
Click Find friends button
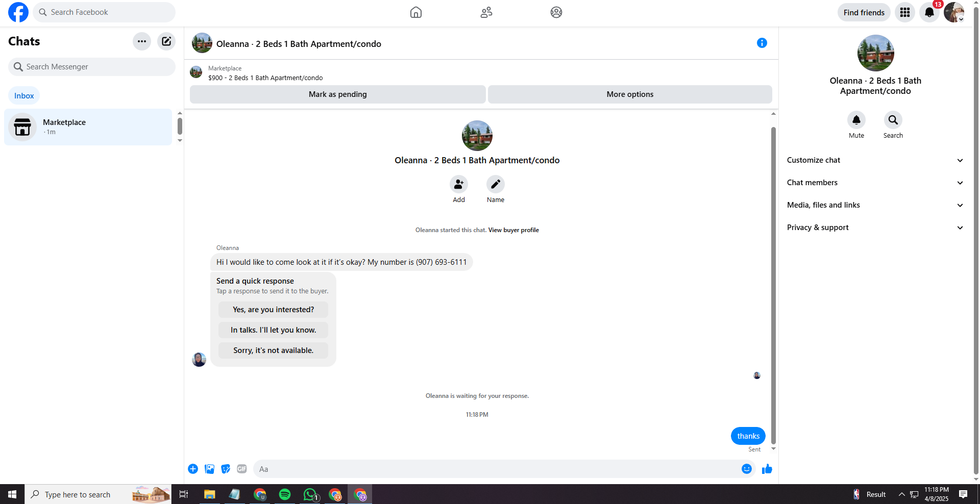coord(864,12)
